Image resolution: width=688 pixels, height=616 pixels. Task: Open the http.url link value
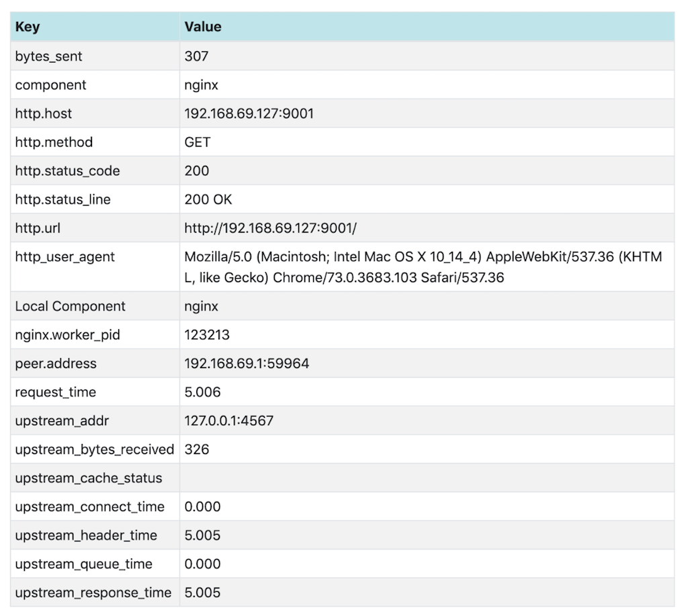[270, 228]
